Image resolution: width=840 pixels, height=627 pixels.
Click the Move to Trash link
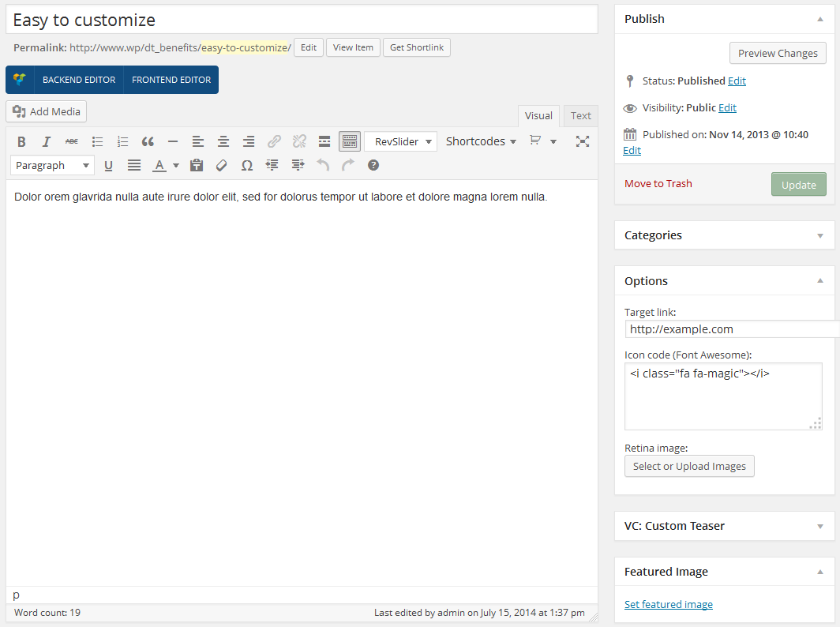pos(658,184)
